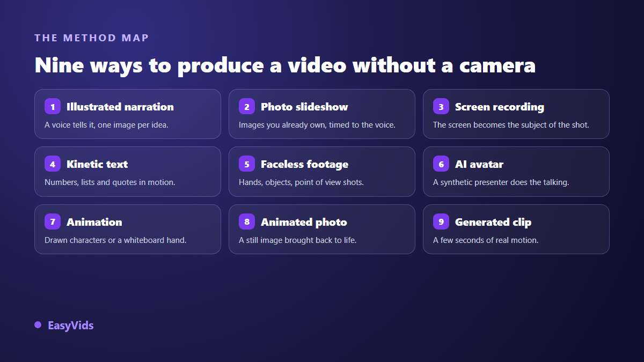The width and height of the screenshot is (644, 362).
Task: Click the number 9 badge beside Generated clip
Action: (441, 222)
